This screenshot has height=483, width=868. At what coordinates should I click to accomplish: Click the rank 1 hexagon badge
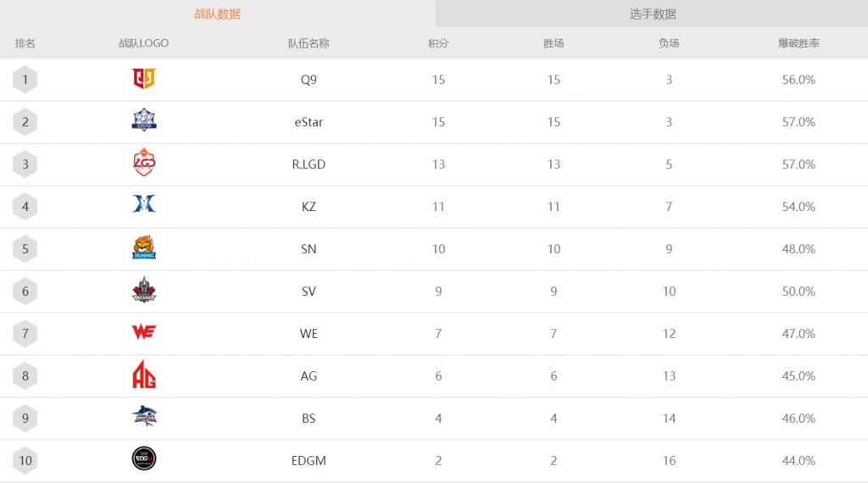[x=25, y=80]
